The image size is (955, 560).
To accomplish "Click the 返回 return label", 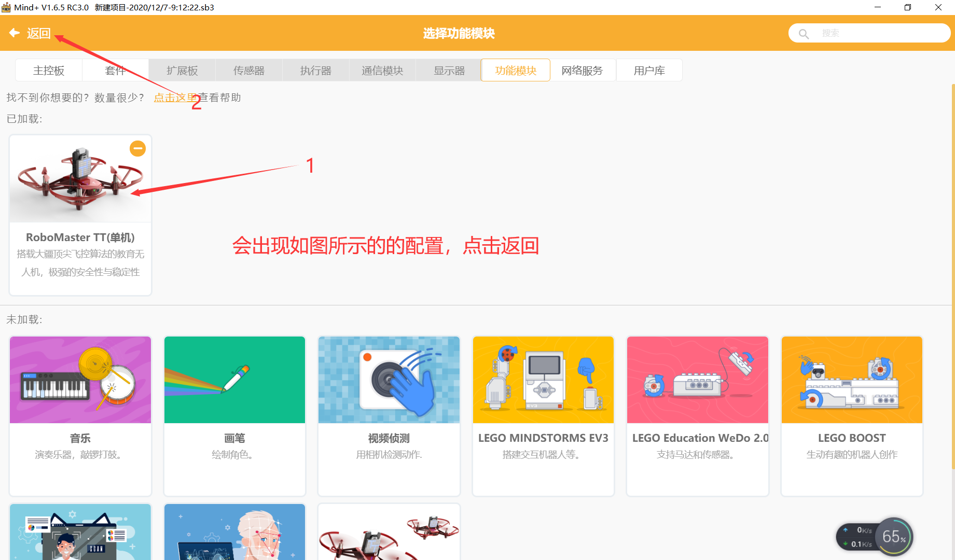I will point(39,33).
